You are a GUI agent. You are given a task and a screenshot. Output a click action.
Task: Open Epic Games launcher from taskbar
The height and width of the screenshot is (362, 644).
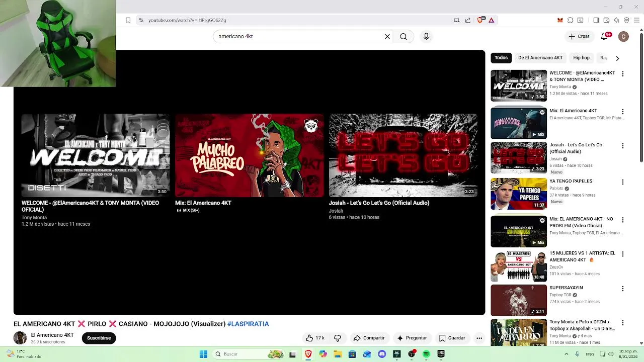[x=441, y=354]
